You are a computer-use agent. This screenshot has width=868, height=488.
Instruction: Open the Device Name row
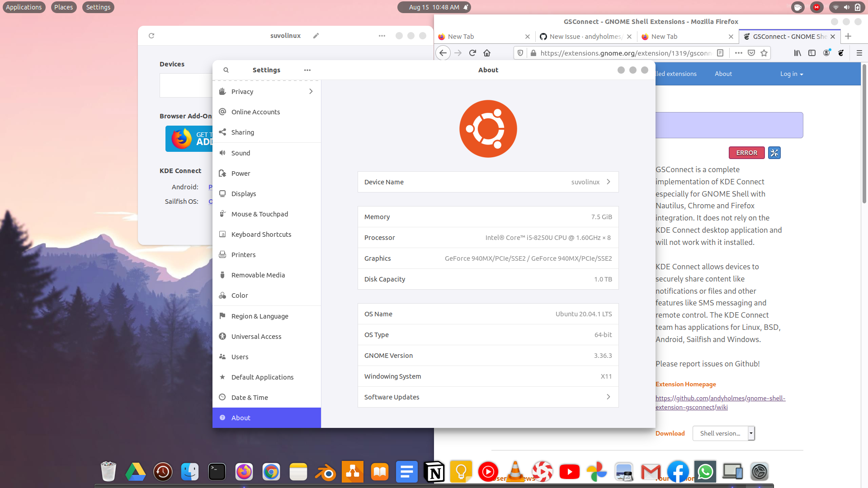coord(488,182)
